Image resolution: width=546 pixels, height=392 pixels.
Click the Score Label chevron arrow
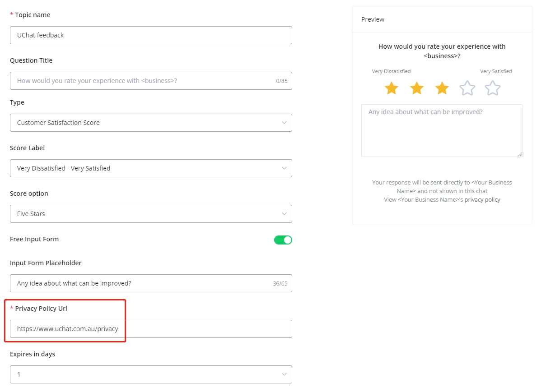[284, 168]
